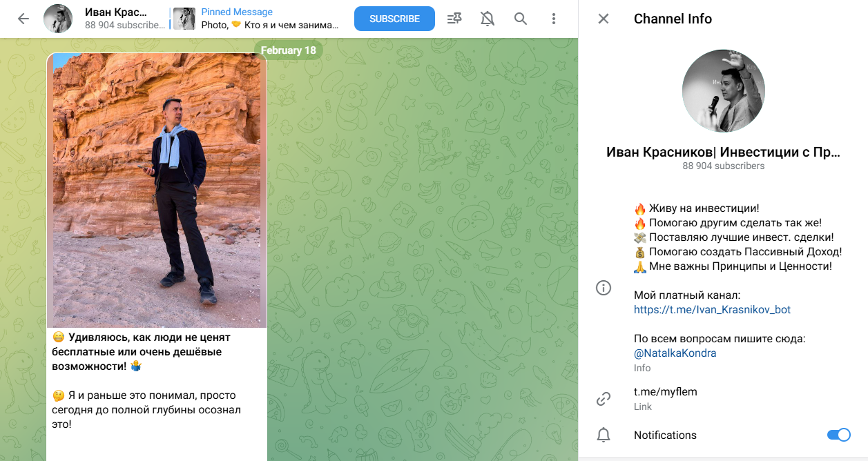Click the "88 904 subscribers" count under the profile photo

724,166
